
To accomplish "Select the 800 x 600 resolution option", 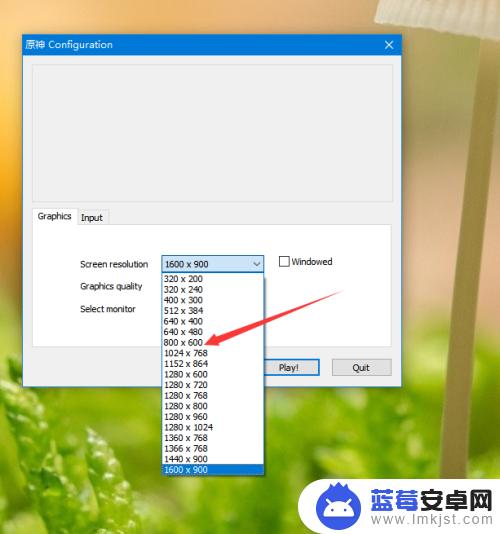I will pos(213,342).
